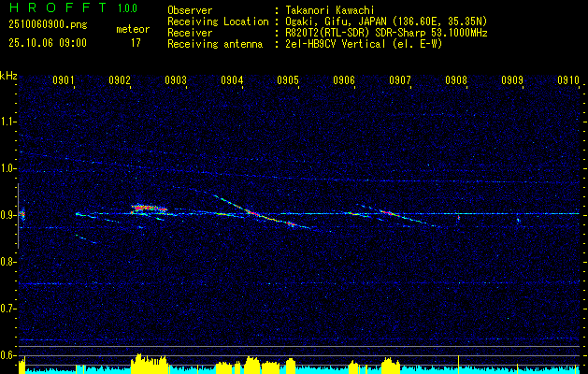The height and width of the screenshot is (374, 588).
Task: Click the 0.7 kHz frequency label
Action: coord(8,309)
